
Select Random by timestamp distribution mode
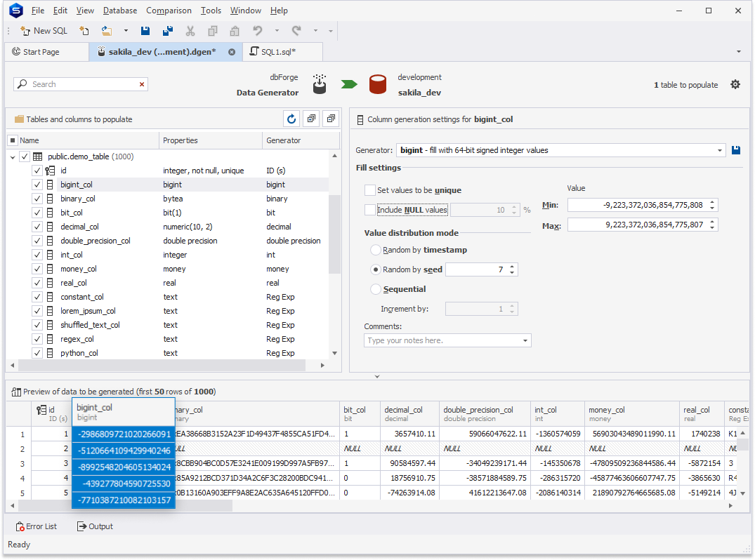(x=376, y=250)
